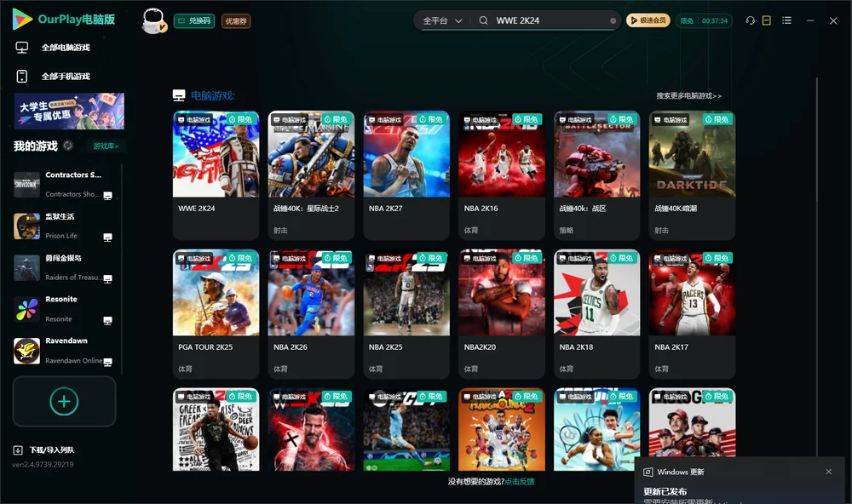Open Ravendawn in my games list

[x=63, y=351]
